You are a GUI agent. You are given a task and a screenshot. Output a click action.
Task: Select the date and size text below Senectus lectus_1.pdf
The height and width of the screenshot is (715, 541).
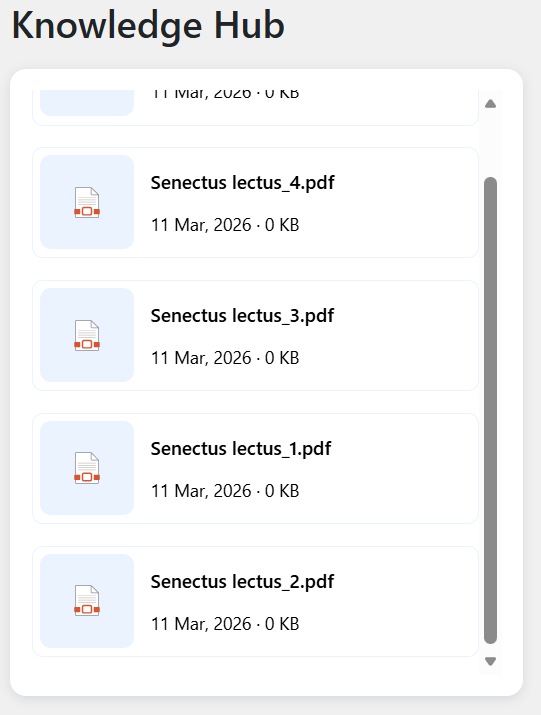tap(225, 491)
